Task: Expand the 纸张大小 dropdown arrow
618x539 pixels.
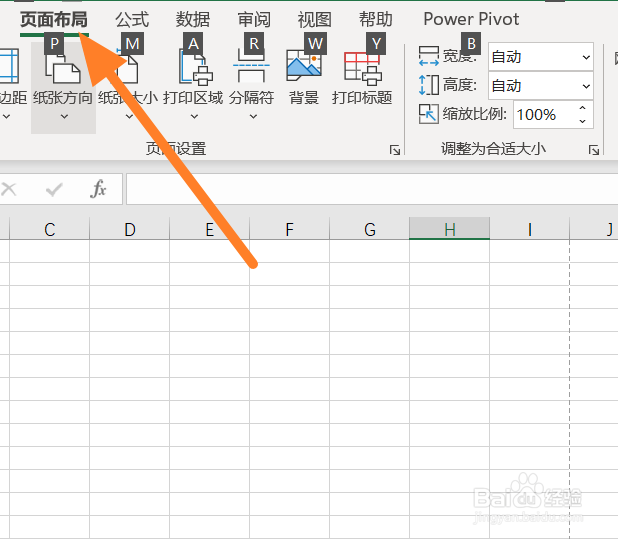Action: click(x=129, y=117)
